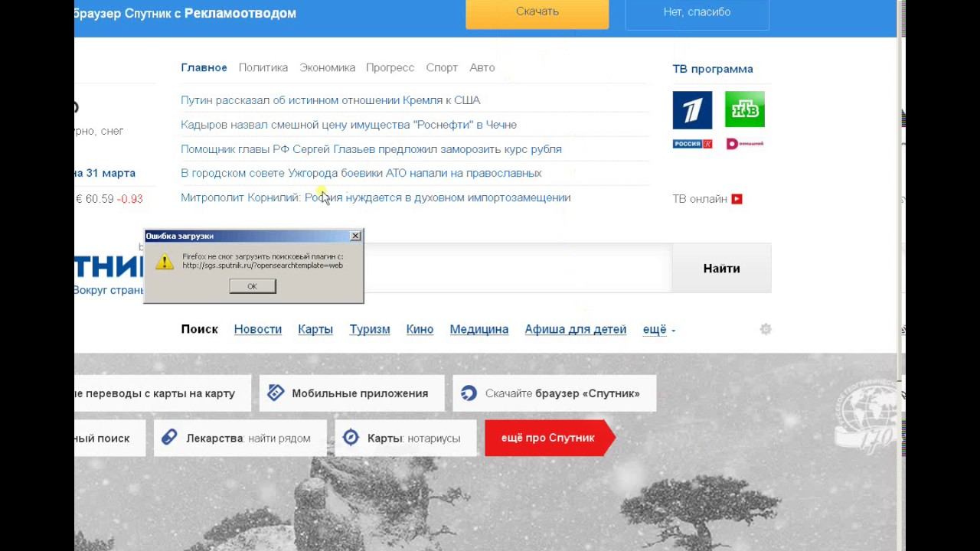Open the Domashny channel logo
This screenshot has height=551, width=980.
[745, 144]
